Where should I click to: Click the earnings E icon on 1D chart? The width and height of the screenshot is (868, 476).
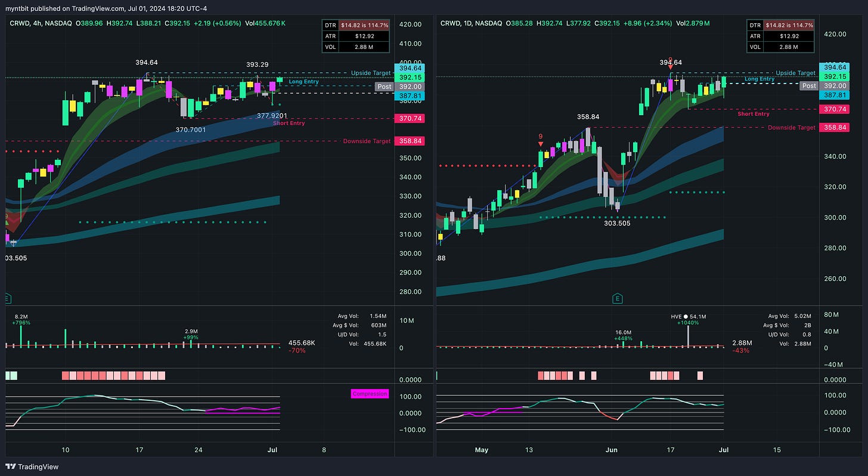[x=619, y=298]
